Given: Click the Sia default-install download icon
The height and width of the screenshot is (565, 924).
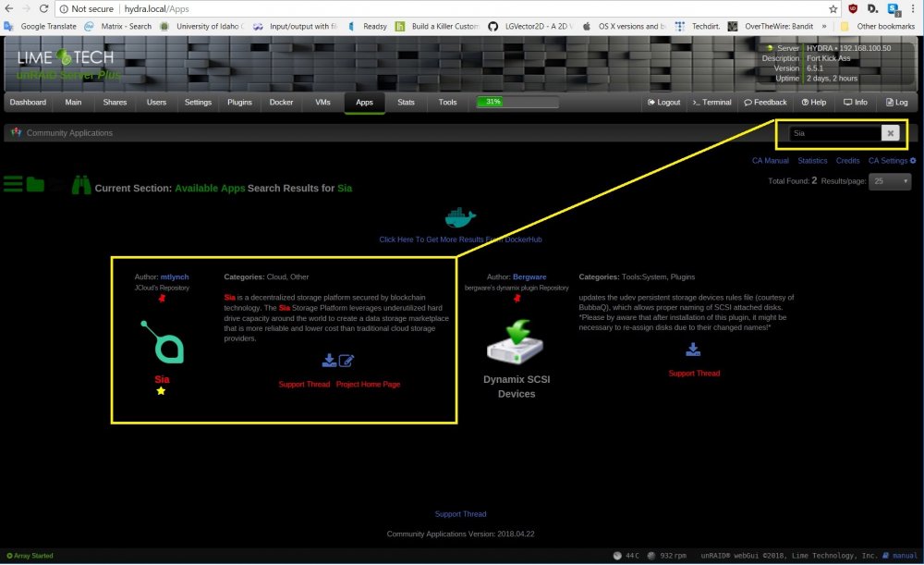Looking at the screenshot, I should coord(330,361).
